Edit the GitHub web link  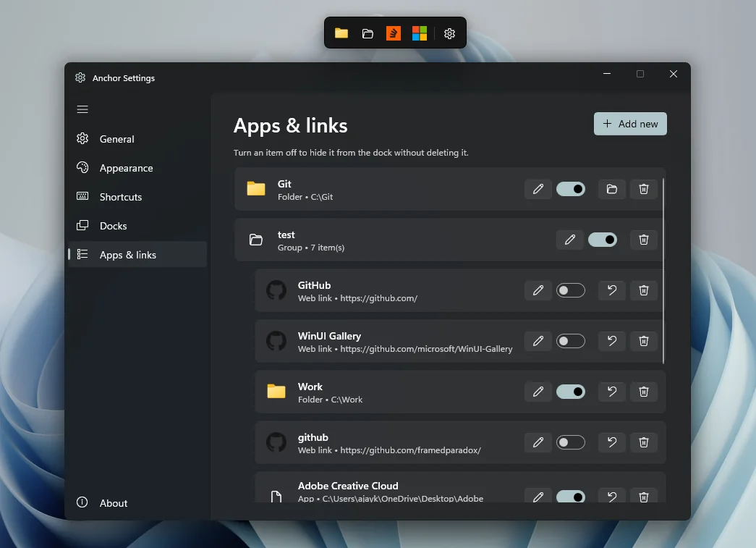point(538,290)
